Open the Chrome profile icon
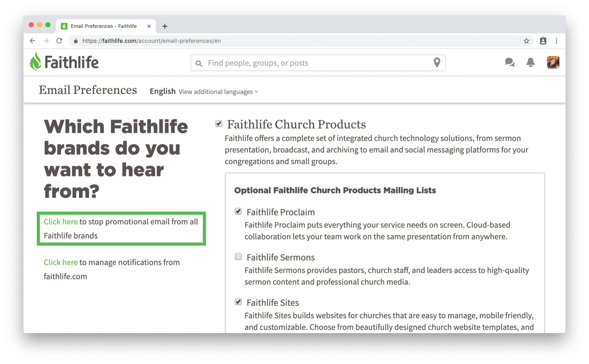589x364 pixels. click(x=543, y=41)
